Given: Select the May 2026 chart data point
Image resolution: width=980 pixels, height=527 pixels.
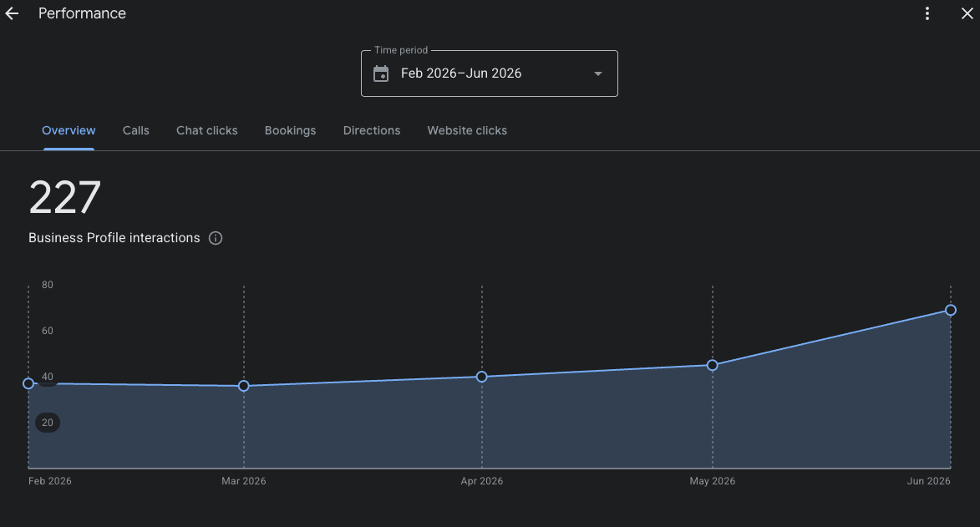Looking at the screenshot, I should (712, 365).
